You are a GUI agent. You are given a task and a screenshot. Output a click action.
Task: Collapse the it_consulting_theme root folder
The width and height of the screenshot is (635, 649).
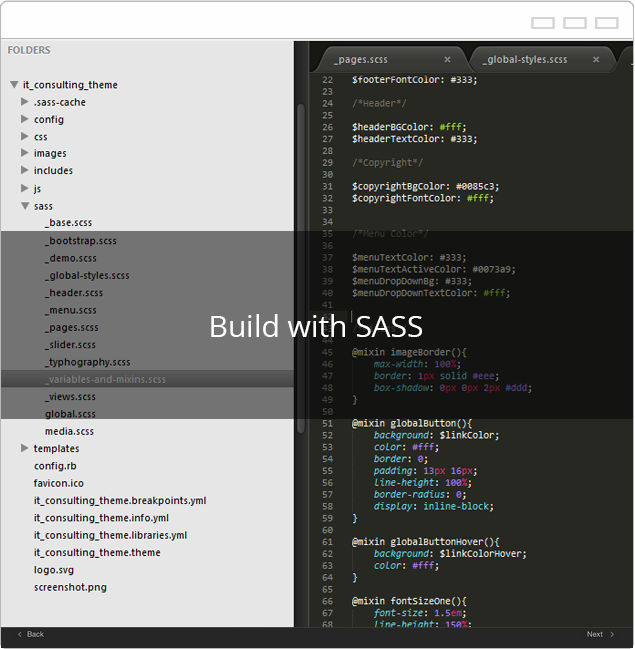(x=14, y=84)
